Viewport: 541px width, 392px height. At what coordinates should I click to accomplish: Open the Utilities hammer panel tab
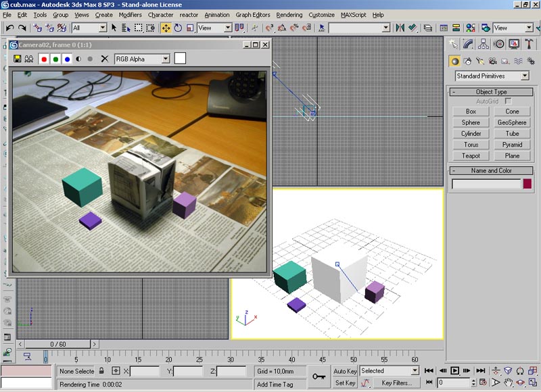click(530, 44)
